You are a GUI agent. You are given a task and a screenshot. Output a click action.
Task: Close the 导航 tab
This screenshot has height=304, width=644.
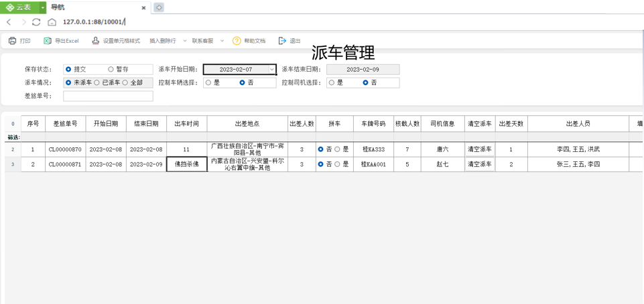click(144, 8)
